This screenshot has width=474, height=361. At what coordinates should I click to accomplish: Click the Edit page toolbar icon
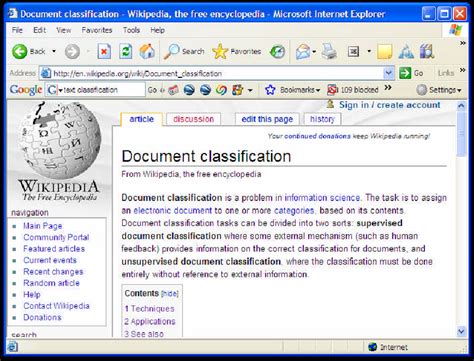click(353, 51)
